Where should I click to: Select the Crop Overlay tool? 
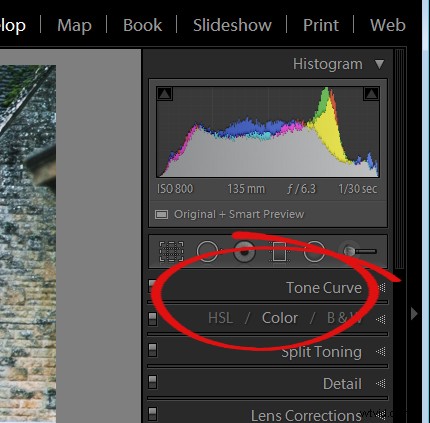171,251
